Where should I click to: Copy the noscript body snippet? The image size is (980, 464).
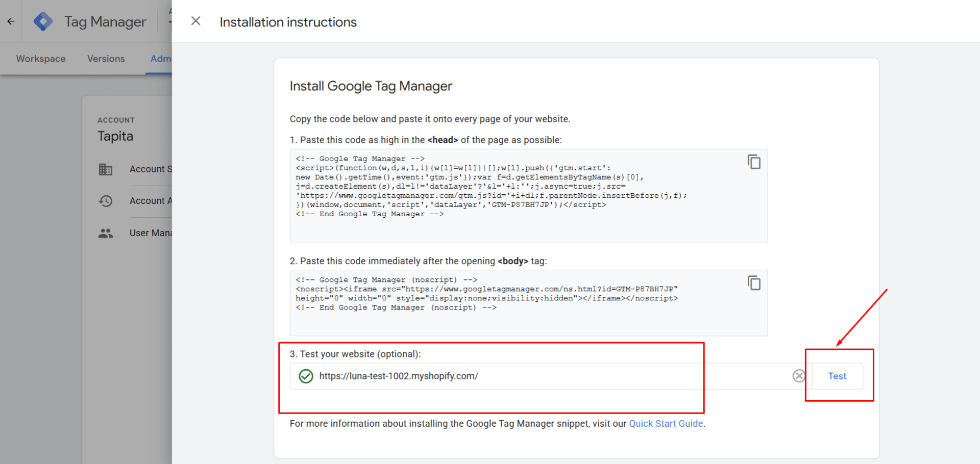[754, 283]
